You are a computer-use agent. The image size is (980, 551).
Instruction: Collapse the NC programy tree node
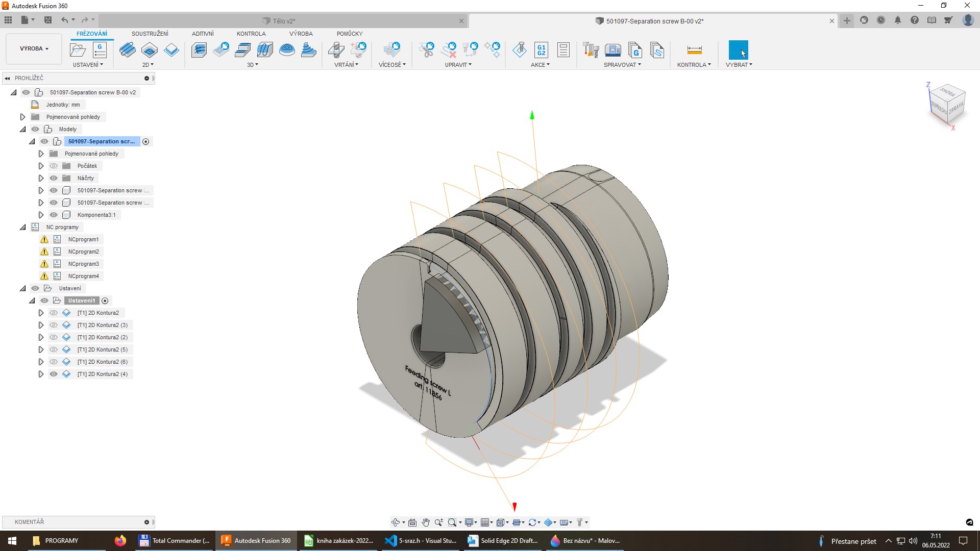pos(22,227)
